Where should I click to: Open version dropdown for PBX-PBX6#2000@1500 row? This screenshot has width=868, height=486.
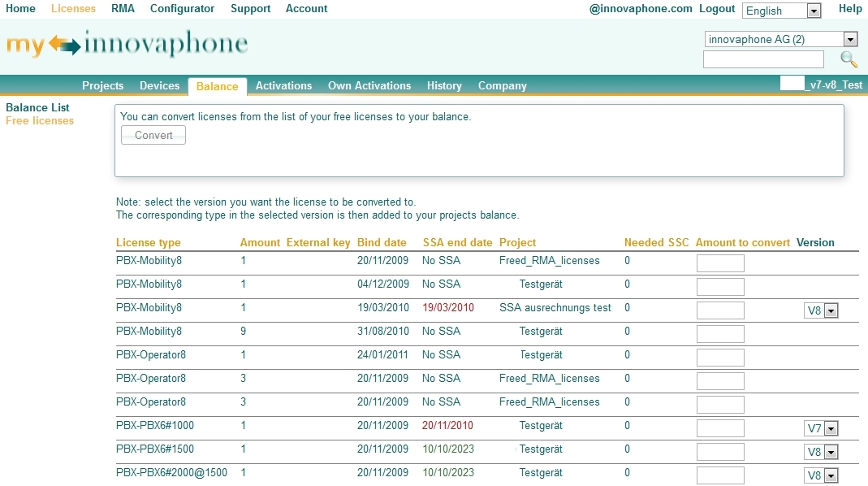point(821,475)
